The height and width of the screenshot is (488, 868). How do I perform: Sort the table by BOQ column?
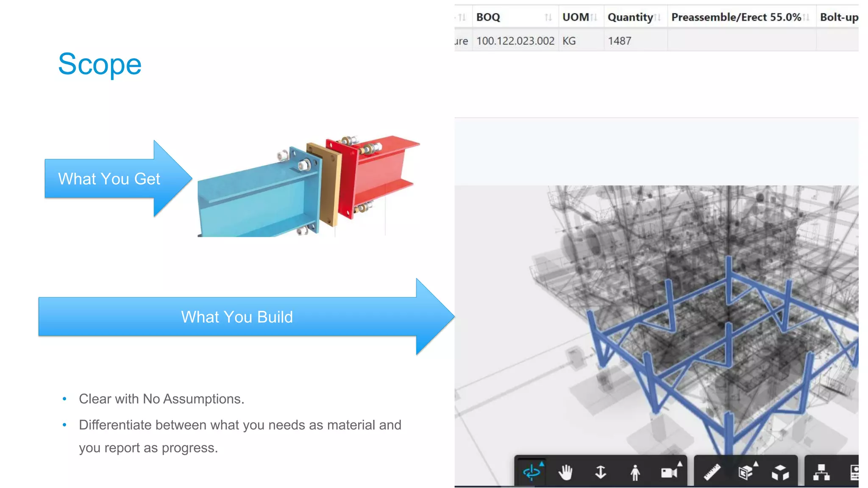548,17
